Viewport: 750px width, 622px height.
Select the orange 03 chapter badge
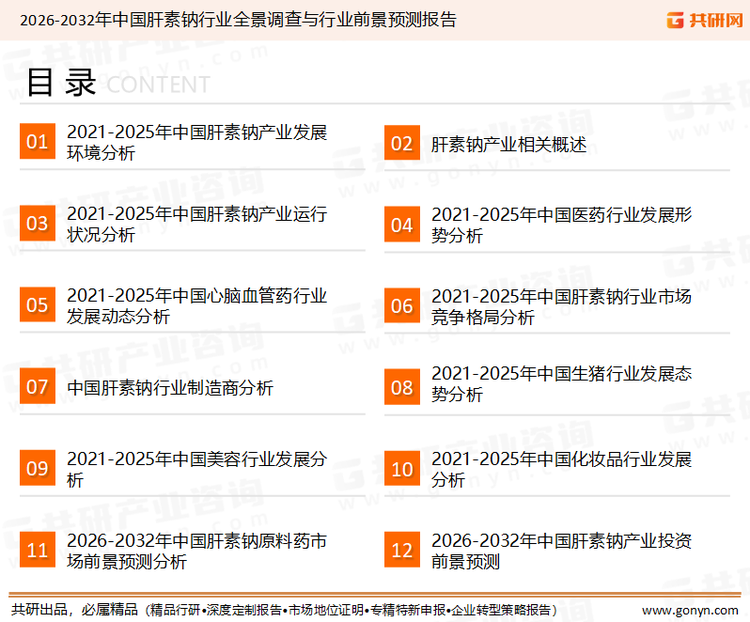[37, 223]
